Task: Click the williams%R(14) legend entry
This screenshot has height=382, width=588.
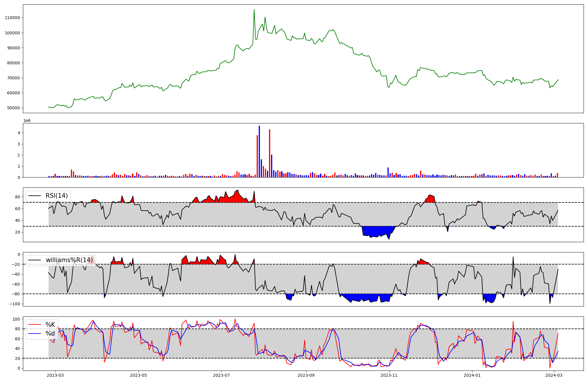Action: click(69, 260)
